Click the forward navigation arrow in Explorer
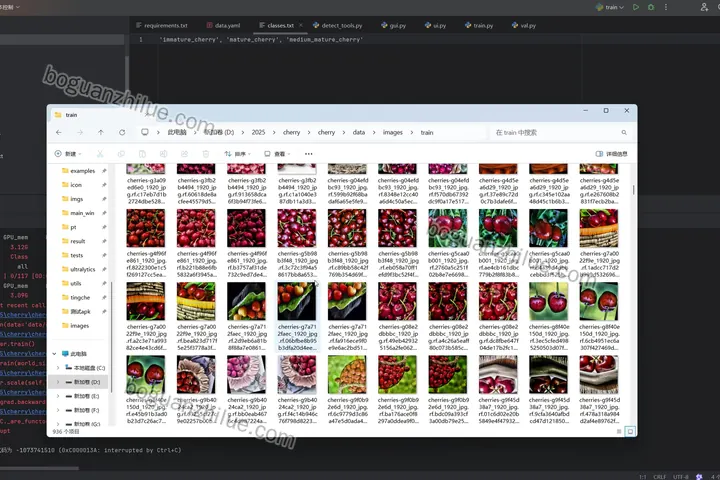Screen dimensions: 720x480 pos(80,132)
